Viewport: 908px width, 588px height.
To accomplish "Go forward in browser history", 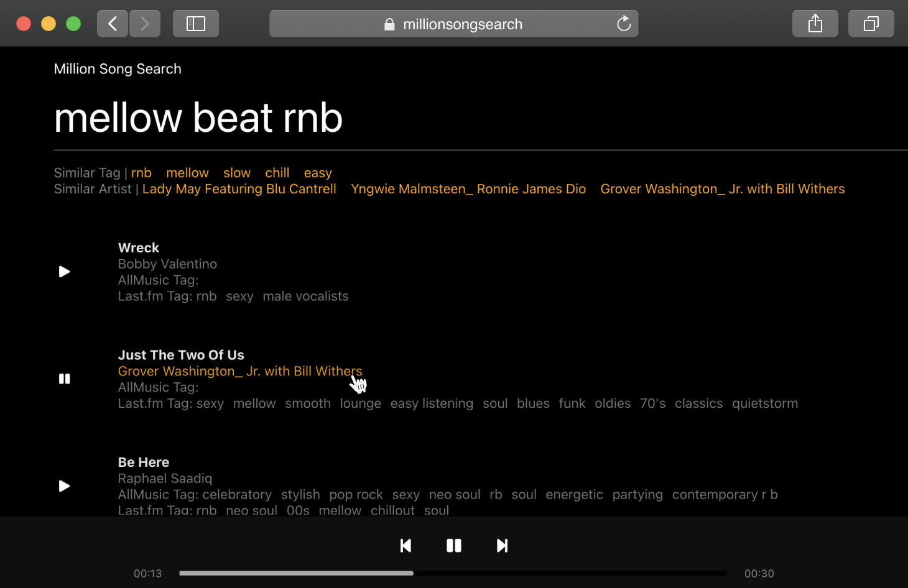I will (145, 24).
